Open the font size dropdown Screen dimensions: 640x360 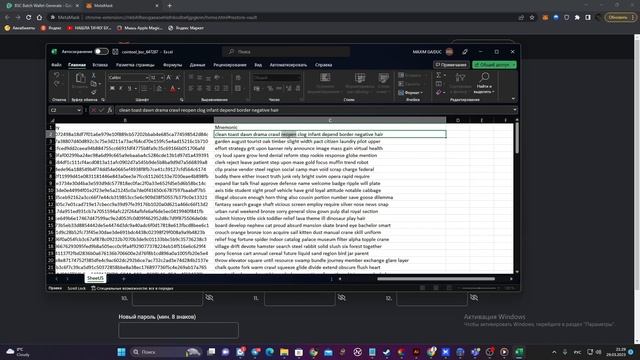click(162, 78)
